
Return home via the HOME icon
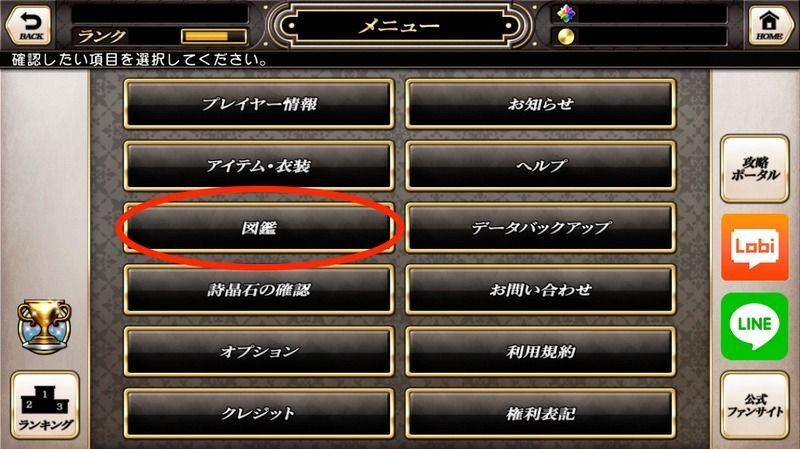point(770,24)
